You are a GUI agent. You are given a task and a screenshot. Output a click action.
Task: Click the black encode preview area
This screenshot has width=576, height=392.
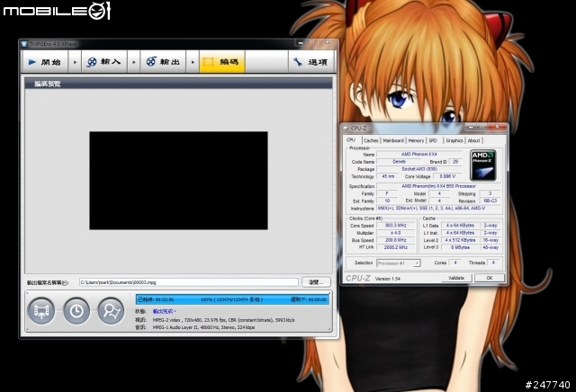click(x=178, y=181)
